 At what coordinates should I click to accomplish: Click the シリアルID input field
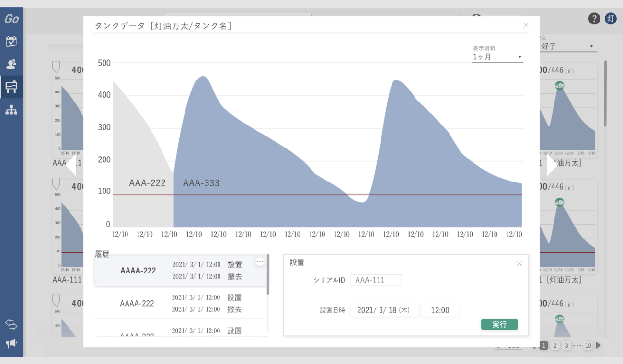coord(376,280)
